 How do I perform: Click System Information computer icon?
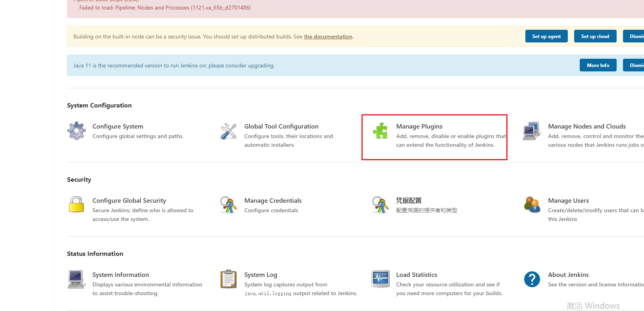pos(77,279)
